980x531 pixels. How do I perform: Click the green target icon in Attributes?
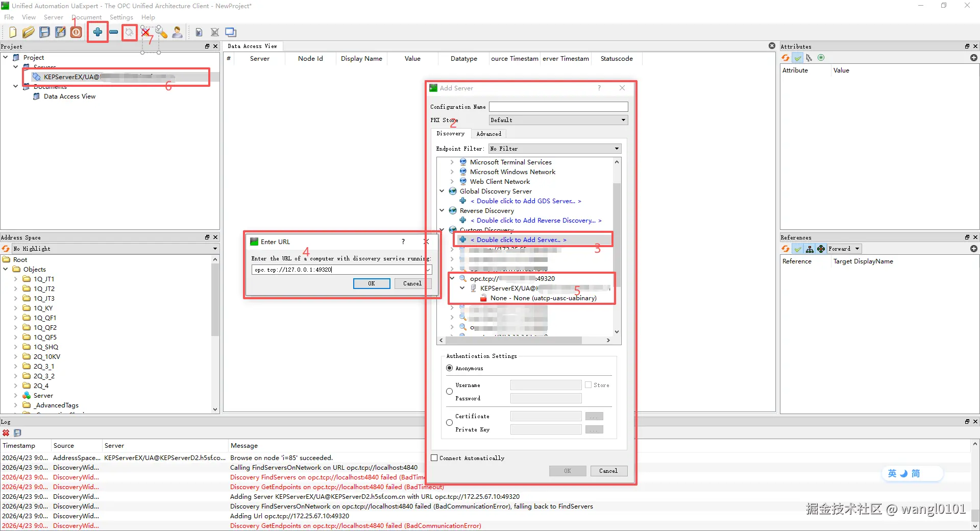(821, 58)
